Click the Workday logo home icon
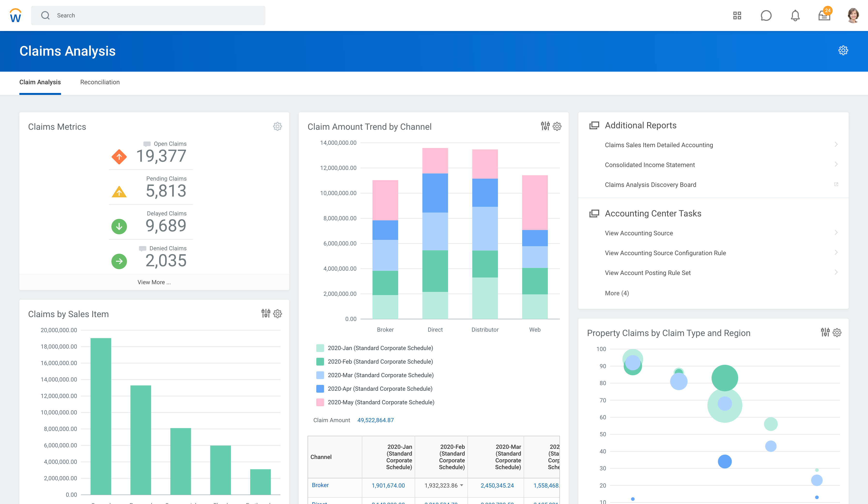The height and width of the screenshot is (504, 868). tap(15, 15)
